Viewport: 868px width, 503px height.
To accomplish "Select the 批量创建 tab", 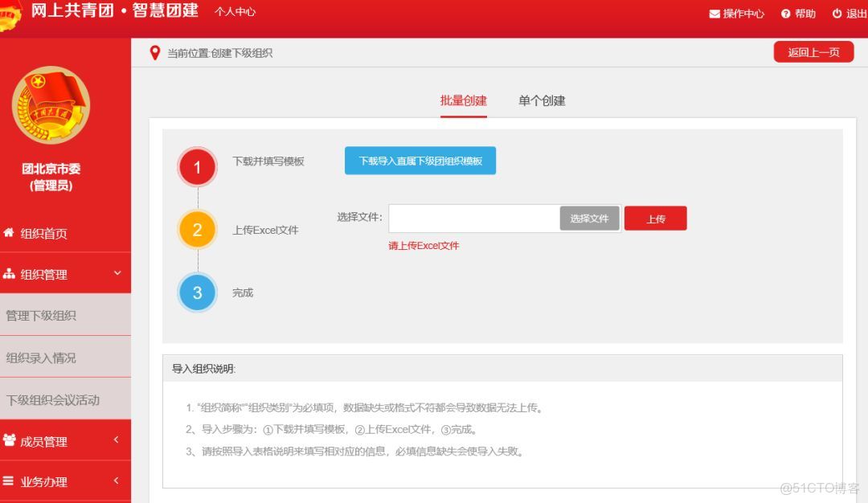I will [x=463, y=100].
